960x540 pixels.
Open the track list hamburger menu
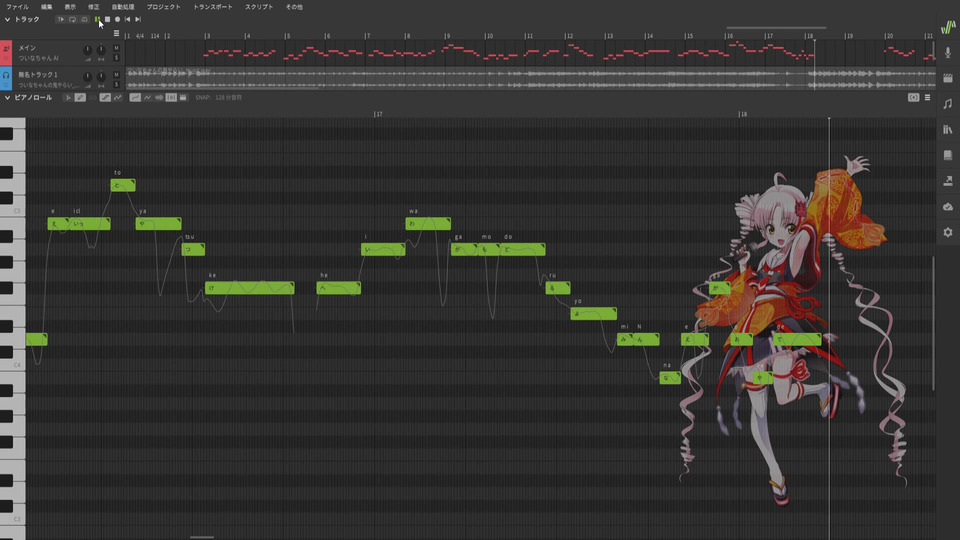(116, 34)
